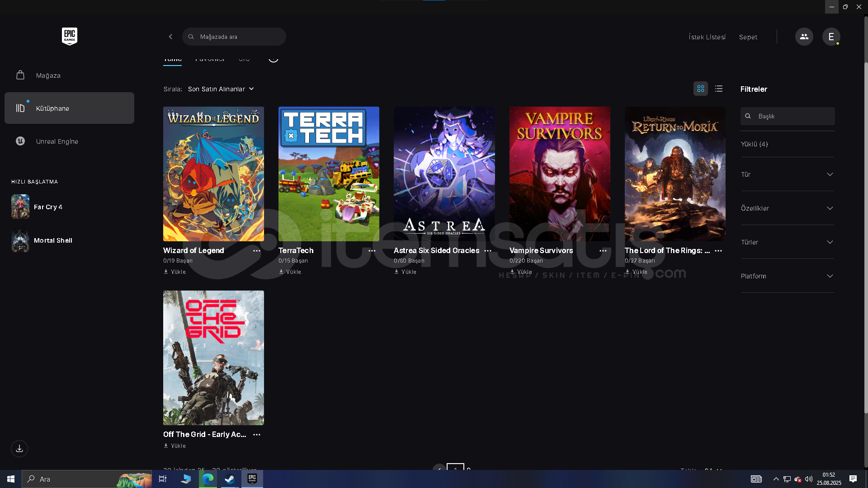868x488 pixels.
Task: Open the notification center icon
Action: point(853,479)
